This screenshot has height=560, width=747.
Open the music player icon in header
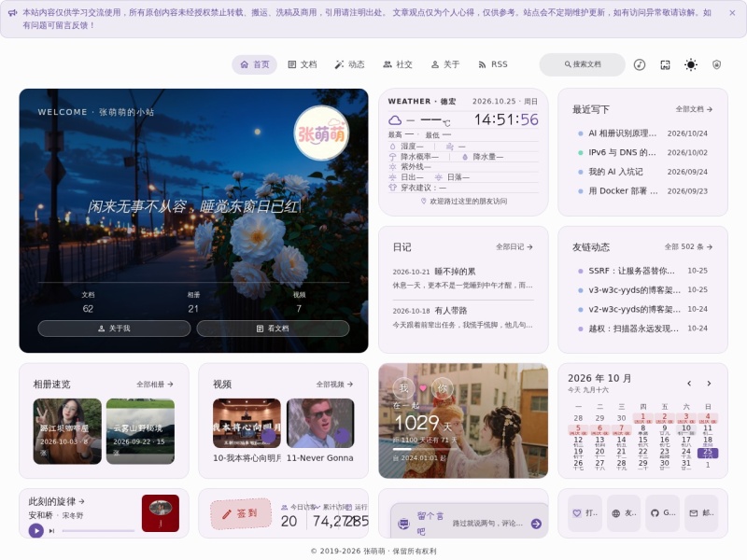640,64
